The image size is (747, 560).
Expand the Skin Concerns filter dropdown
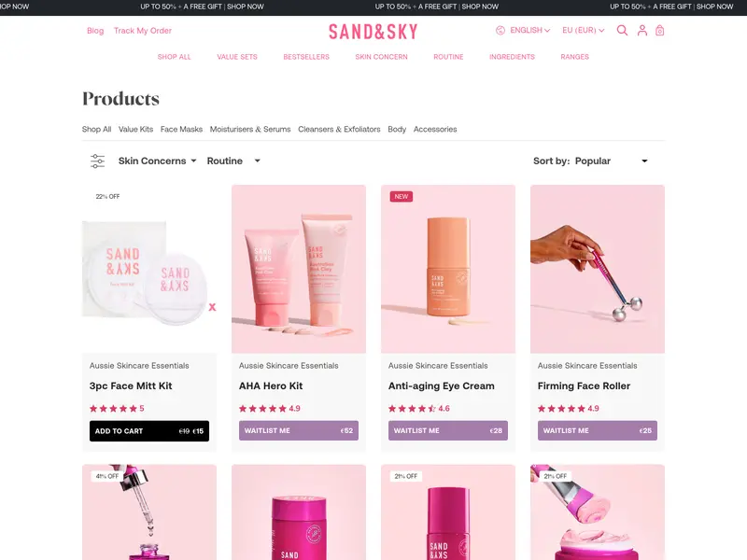point(157,161)
